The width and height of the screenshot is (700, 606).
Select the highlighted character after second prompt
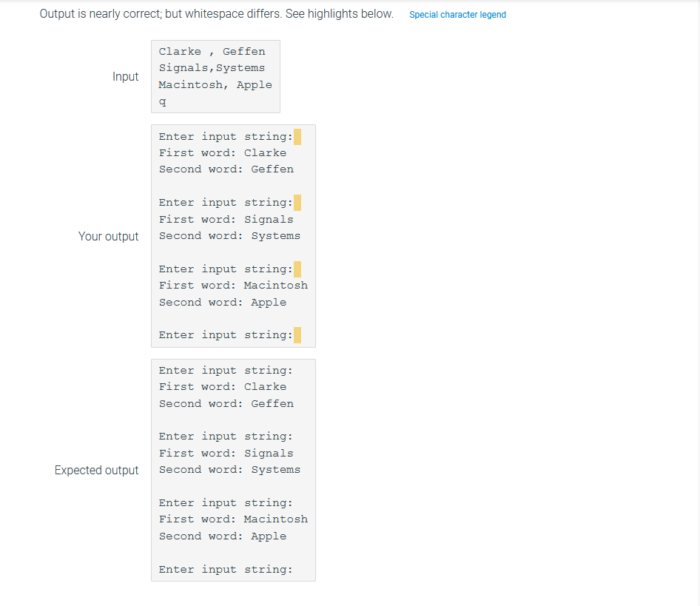coord(297,202)
